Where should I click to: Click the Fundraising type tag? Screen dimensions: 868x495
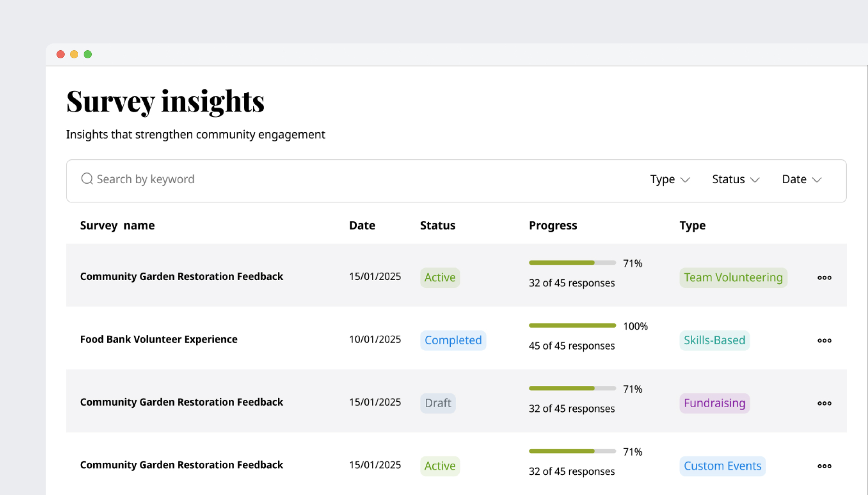[x=714, y=403]
